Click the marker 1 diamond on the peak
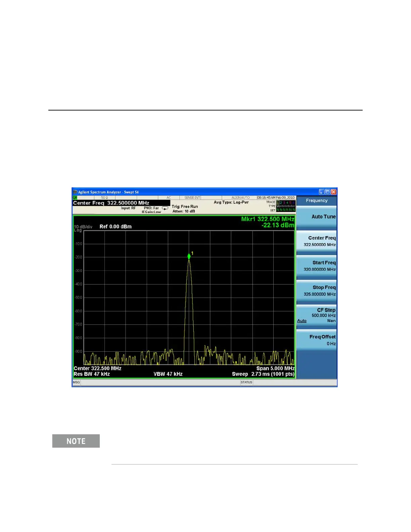 tap(189, 257)
